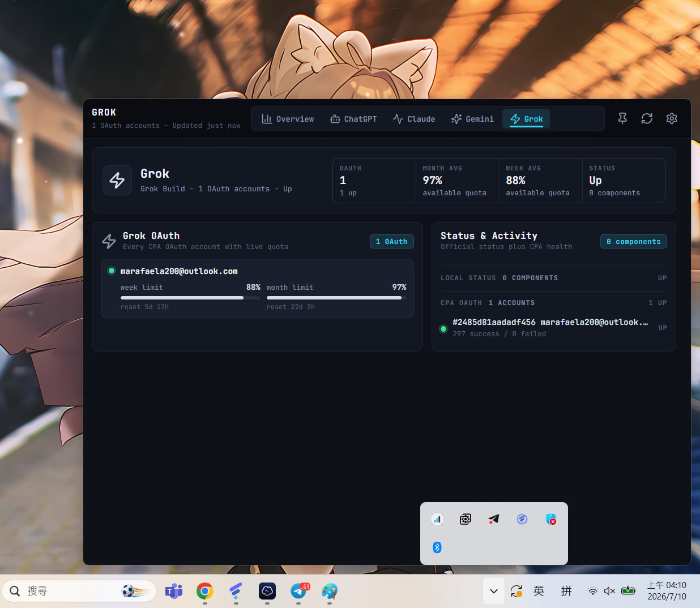Click the bar chart tray icon

point(437,519)
